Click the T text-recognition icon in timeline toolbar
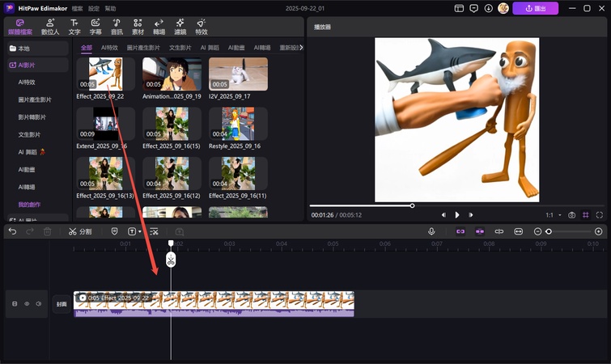The width and height of the screenshot is (611, 364). 132,231
